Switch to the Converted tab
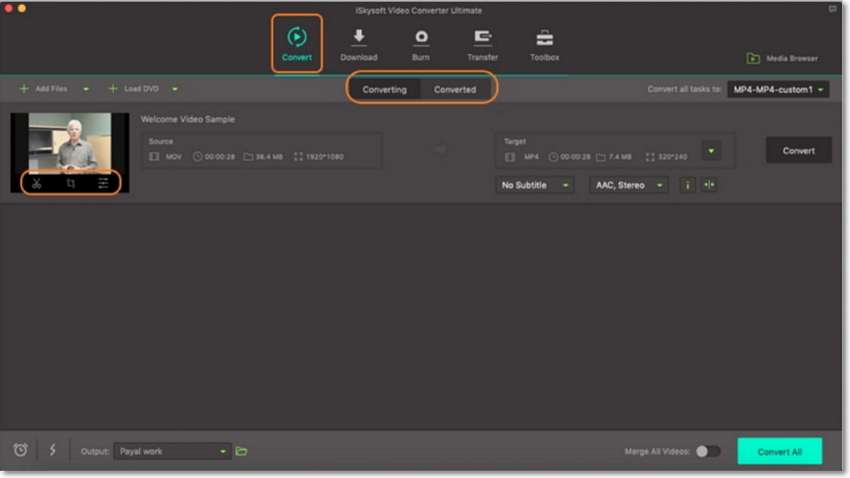Image resolution: width=850 pixels, height=478 pixels. (455, 89)
